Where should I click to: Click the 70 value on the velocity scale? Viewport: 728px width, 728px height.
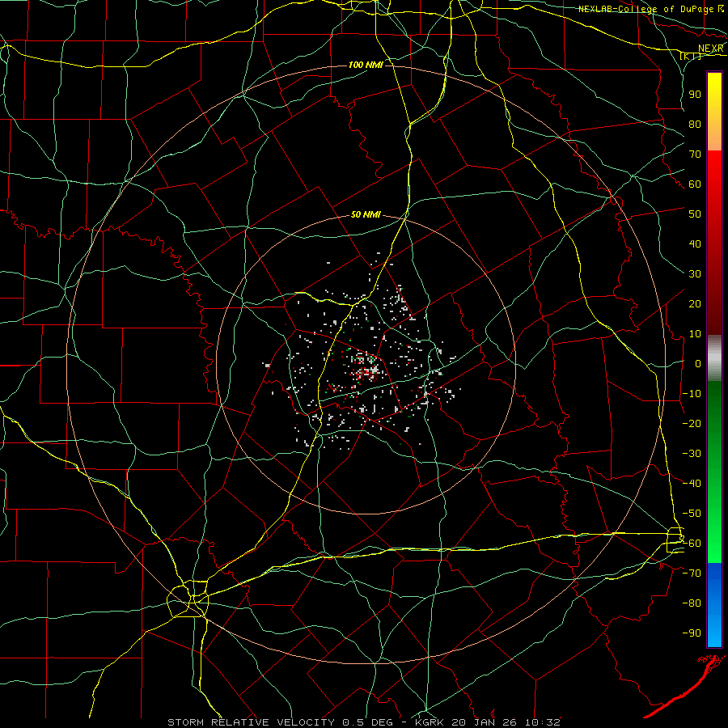tap(695, 154)
